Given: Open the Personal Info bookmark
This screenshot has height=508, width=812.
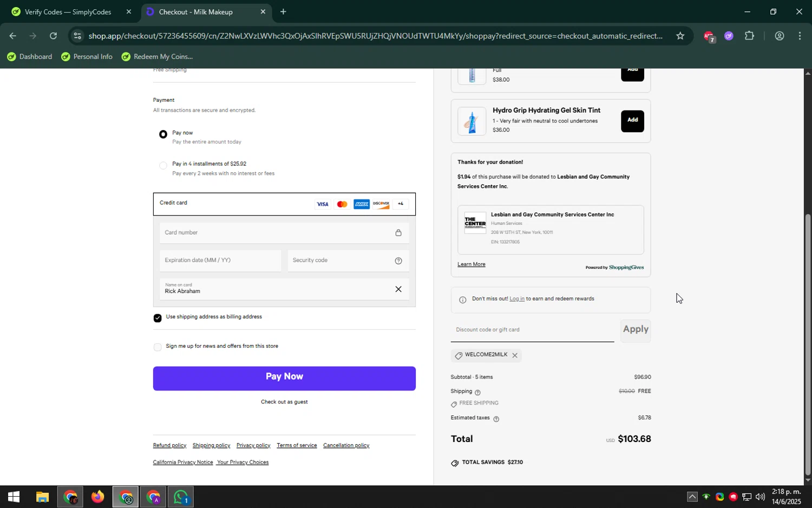Looking at the screenshot, I should click(x=87, y=57).
